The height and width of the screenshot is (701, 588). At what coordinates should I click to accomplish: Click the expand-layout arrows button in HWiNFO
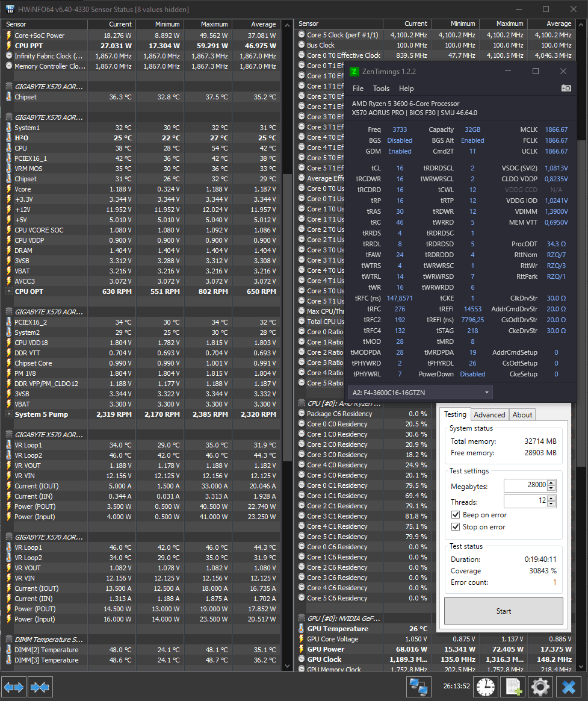coord(14,687)
